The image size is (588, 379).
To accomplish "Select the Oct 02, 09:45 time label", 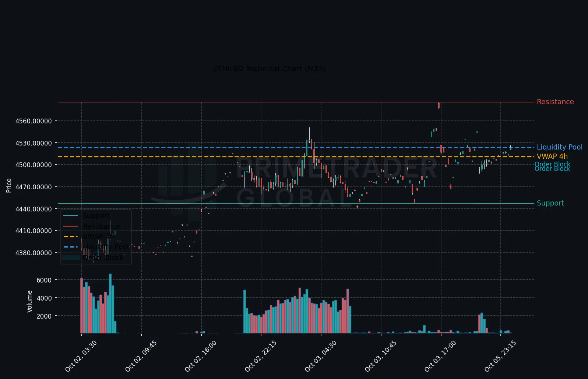I will click(x=141, y=356).
